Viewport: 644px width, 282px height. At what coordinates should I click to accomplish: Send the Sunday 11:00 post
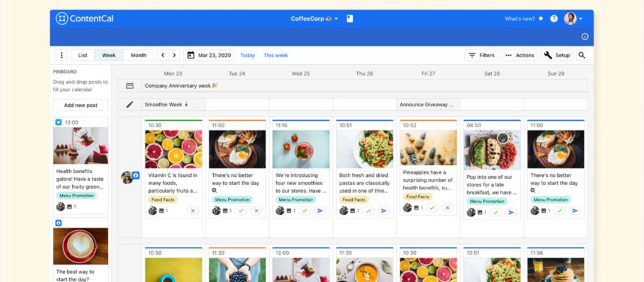[575, 210]
